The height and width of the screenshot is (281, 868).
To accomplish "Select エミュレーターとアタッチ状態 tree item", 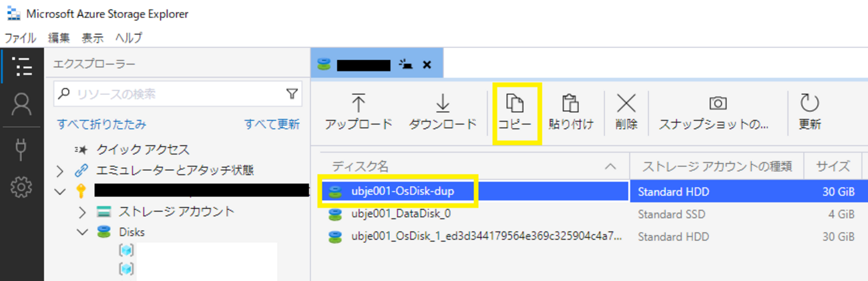I will click(175, 170).
